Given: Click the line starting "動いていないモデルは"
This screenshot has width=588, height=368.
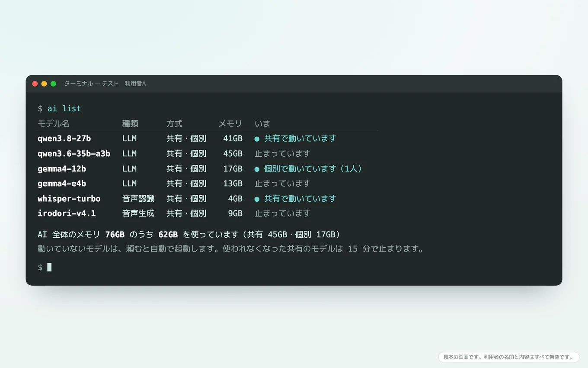Looking at the screenshot, I should click(x=231, y=249).
